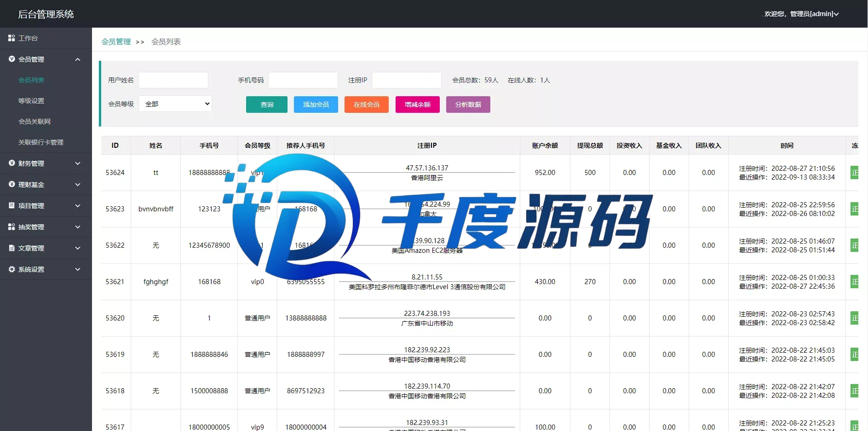Click the ID column header

115,146
